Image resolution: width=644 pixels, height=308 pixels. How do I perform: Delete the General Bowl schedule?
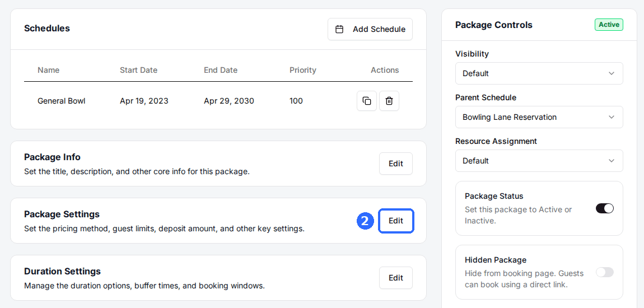click(389, 101)
